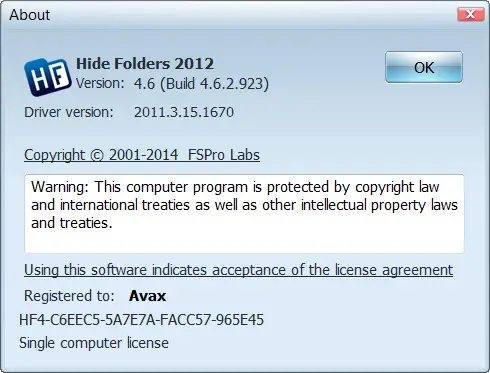Click the HF4 license key string

pyautogui.click(x=141, y=320)
